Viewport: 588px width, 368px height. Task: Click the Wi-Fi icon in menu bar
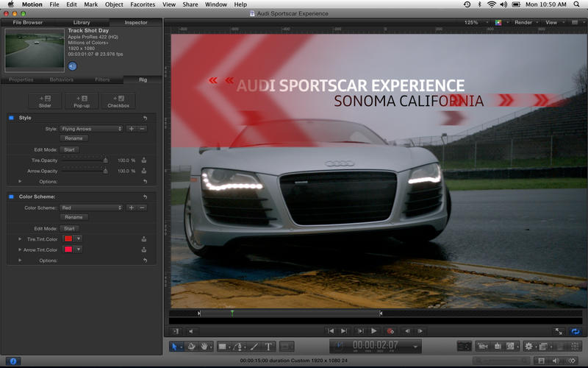coord(491,4)
